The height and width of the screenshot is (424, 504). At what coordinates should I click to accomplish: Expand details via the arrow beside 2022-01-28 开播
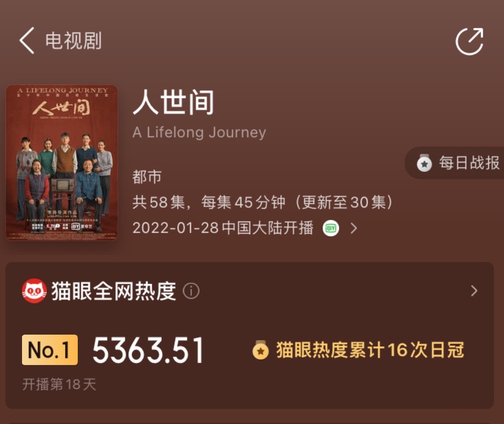click(354, 228)
